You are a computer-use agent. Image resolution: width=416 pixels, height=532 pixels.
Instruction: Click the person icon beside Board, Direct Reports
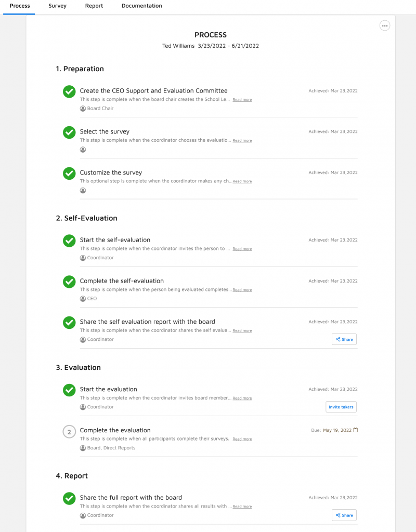click(x=83, y=448)
